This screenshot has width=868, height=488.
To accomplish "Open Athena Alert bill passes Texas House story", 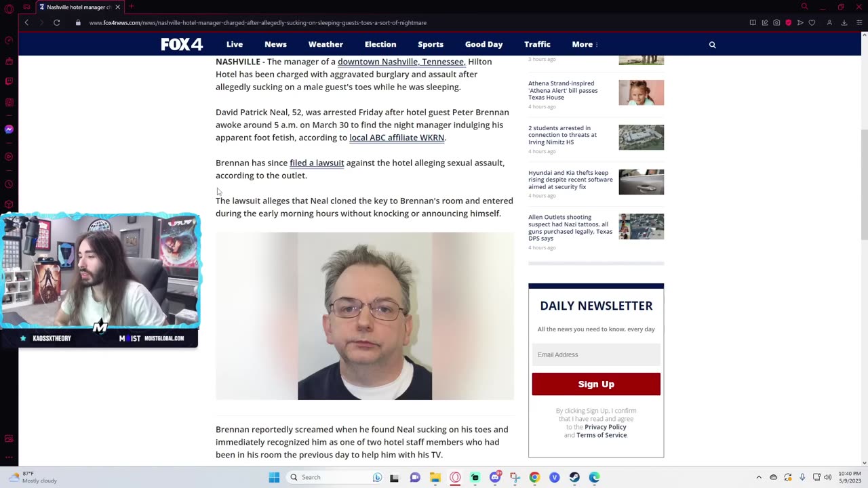I will pos(563,90).
